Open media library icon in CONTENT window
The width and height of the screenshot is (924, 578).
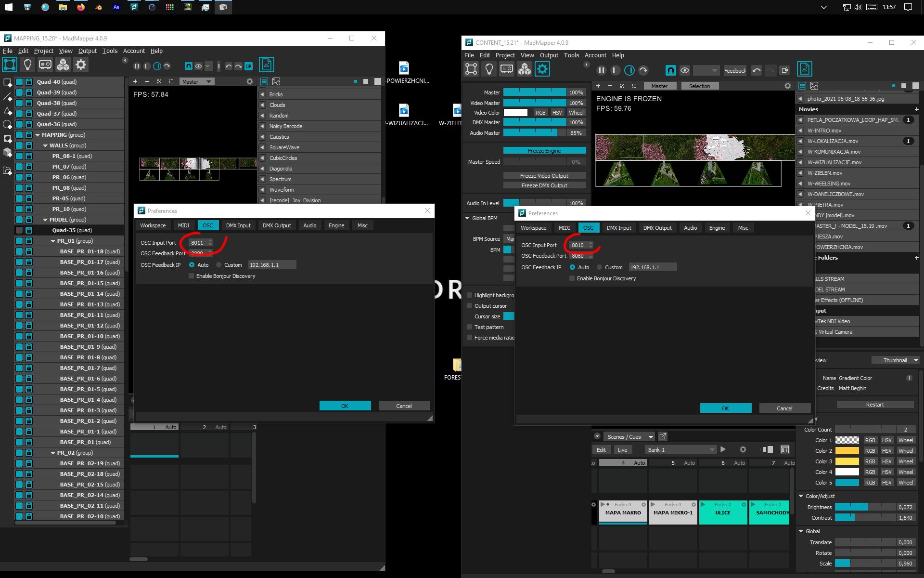tap(805, 69)
